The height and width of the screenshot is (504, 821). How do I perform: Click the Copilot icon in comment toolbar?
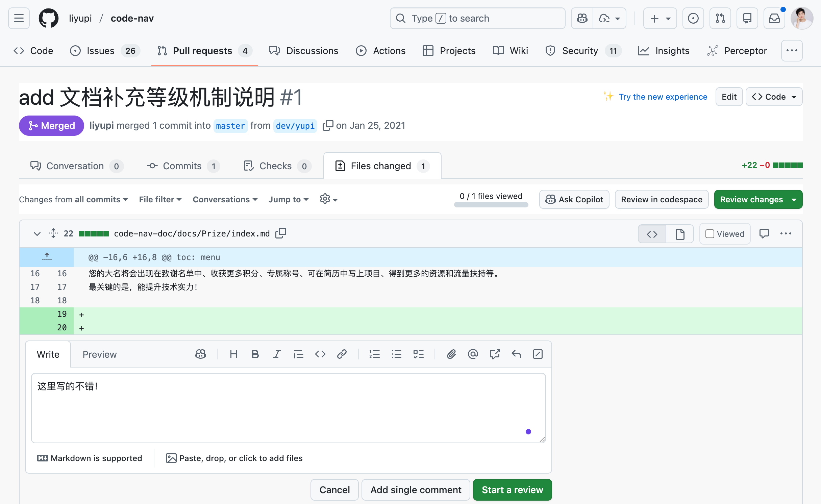tap(201, 354)
